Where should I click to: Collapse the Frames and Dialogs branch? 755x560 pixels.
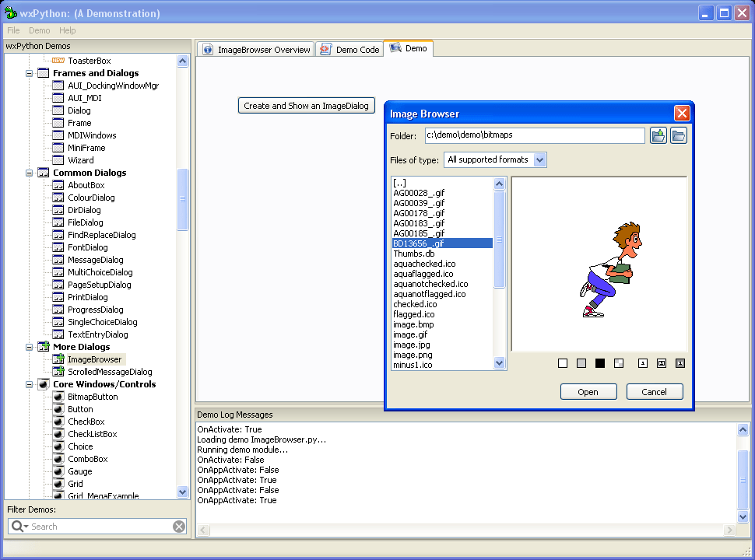[x=29, y=72]
